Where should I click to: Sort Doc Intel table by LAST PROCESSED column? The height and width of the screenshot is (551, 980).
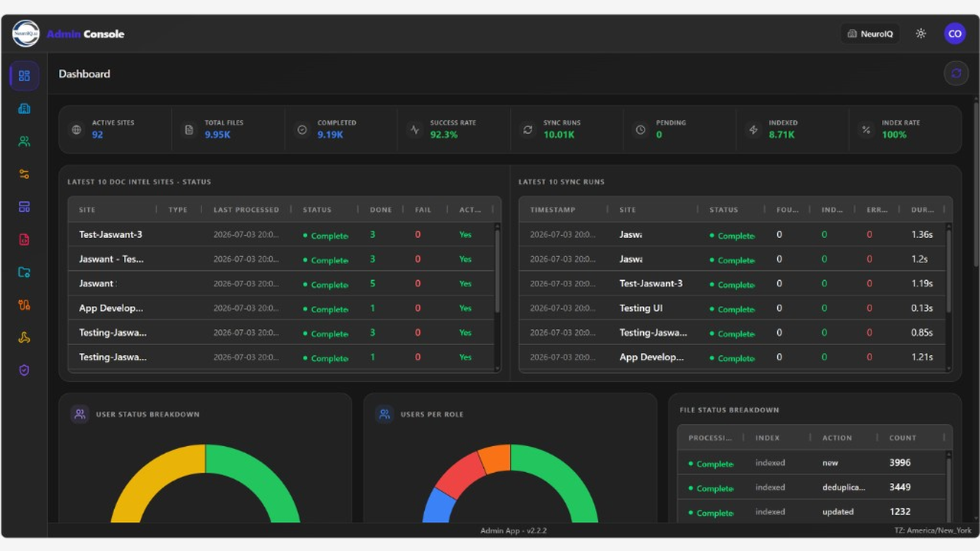click(x=247, y=210)
